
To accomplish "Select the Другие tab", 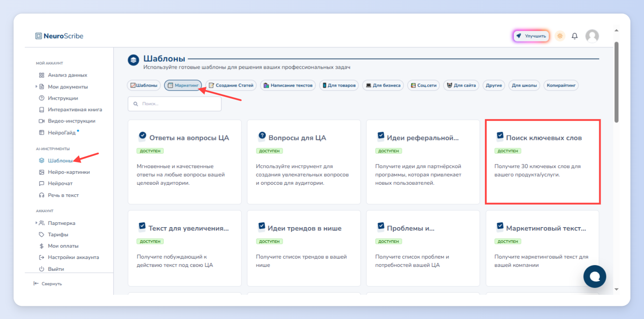I will (x=494, y=85).
